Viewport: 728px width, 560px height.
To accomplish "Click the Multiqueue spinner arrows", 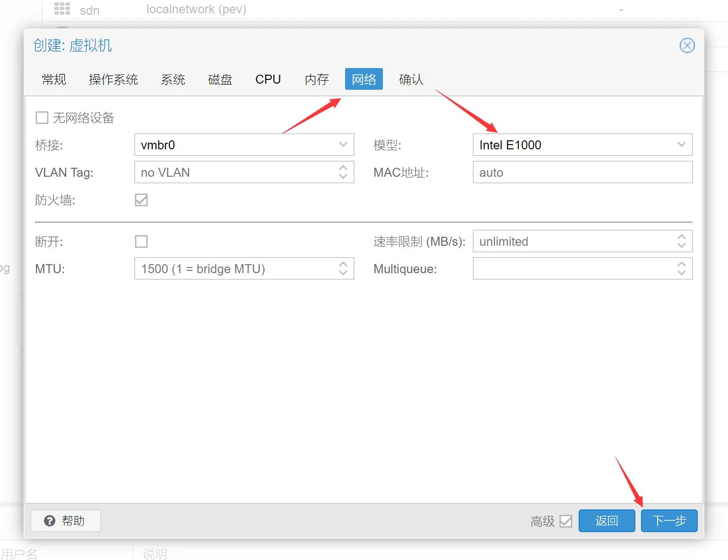I will 682,268.
